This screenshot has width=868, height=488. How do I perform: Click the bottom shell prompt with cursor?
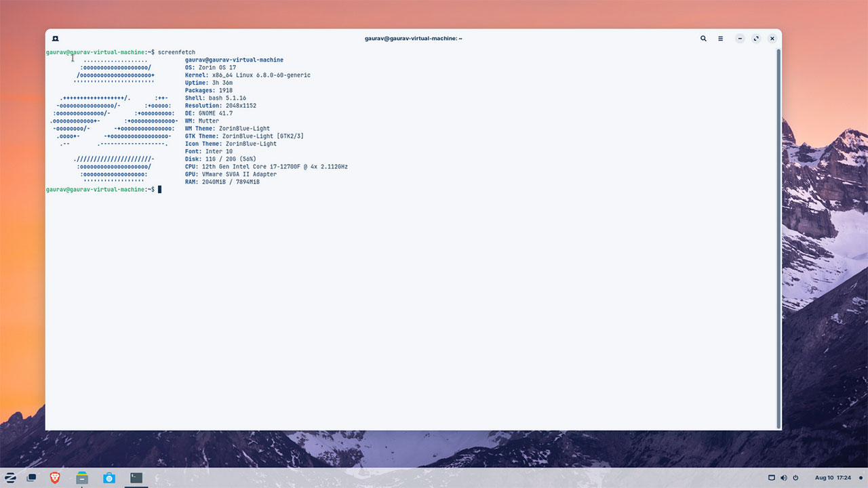click(x=104, y=189)
